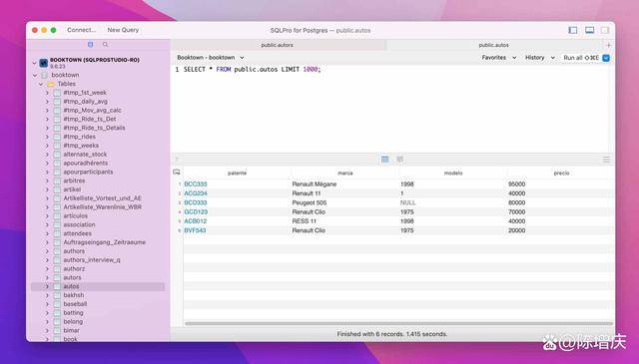Click the sidebar search magnifier icon

click(106, 45)
